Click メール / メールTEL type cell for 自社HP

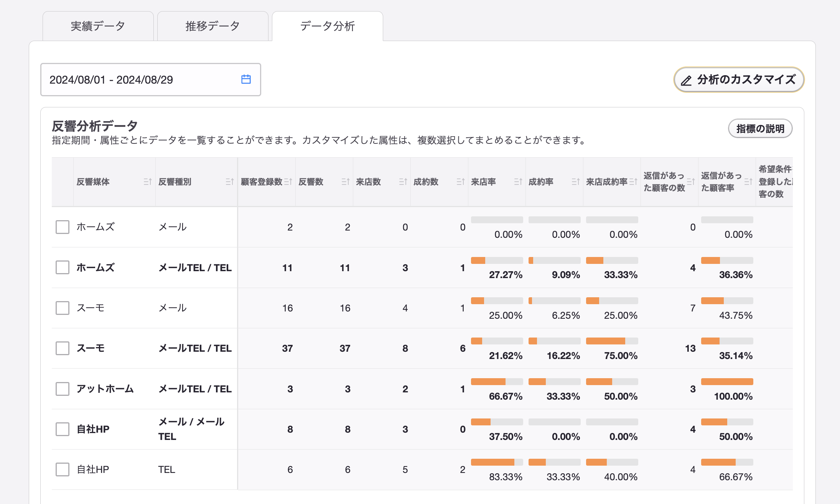(191, 429)
